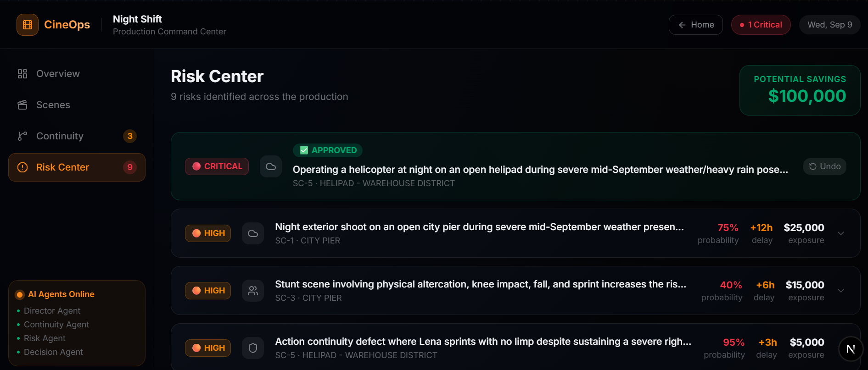Viewport: 868px width, 370px height.
Task: Click the CineOps film logo icon
Action: pyautogui.click(x=28, y=25)
